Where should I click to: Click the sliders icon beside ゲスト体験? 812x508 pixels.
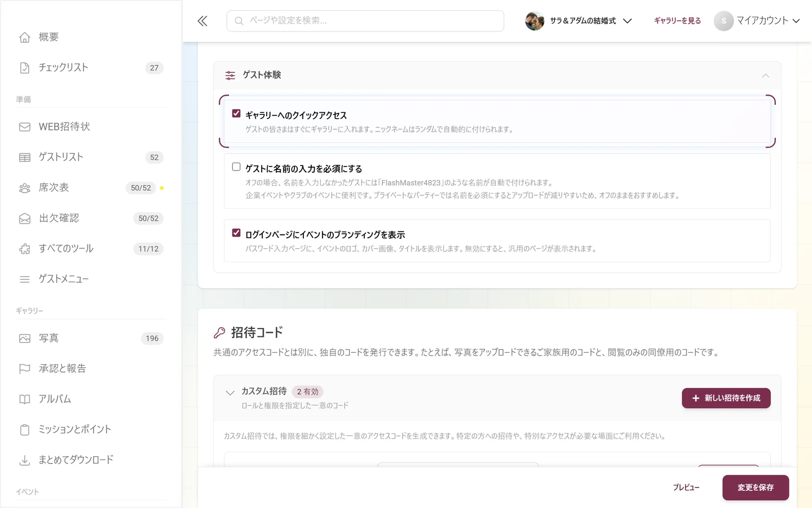coord(230,75)
